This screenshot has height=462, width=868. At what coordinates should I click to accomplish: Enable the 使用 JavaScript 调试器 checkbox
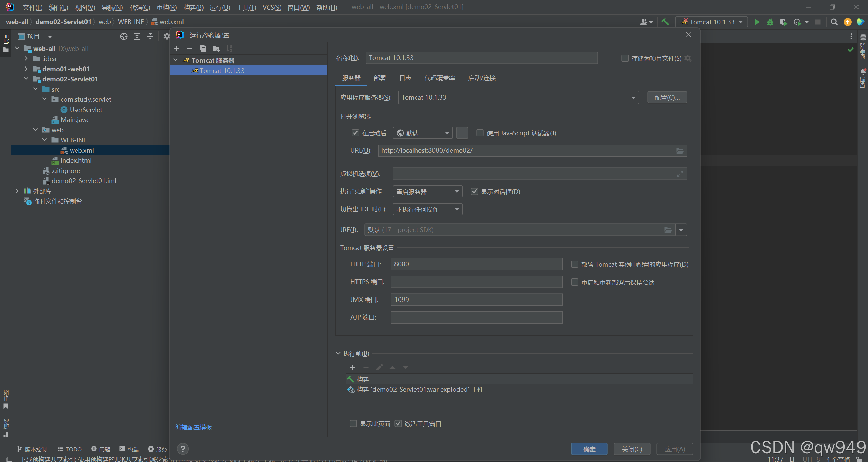point(480,133)
